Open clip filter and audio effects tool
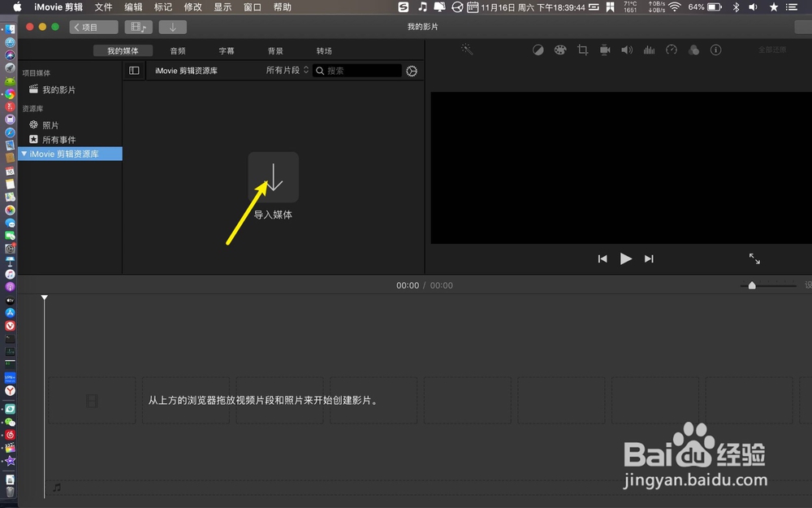 point(693,50)
